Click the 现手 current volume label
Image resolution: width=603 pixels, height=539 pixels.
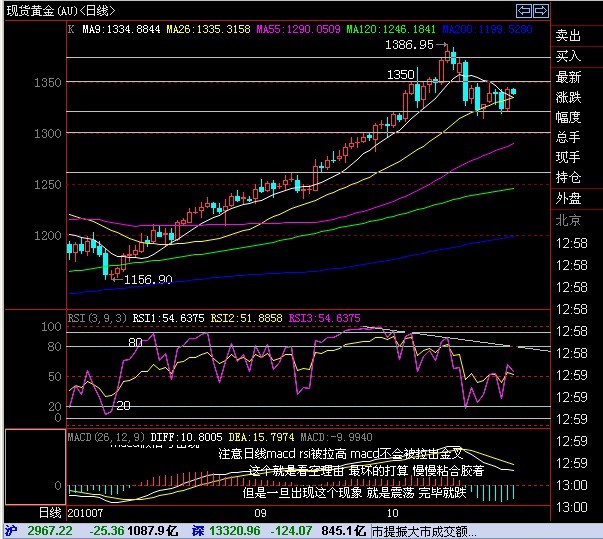[568, 157]
